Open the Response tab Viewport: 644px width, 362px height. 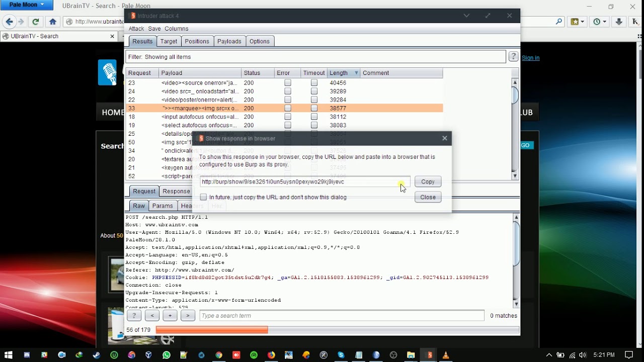[176, 191]
